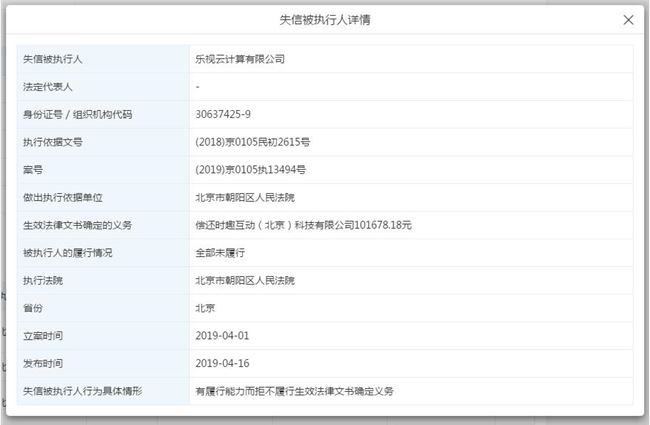This screenshot has width=650, height=425.
Task: Click the 案号 label
Action: pyautogui.click(x=33, y=170)
